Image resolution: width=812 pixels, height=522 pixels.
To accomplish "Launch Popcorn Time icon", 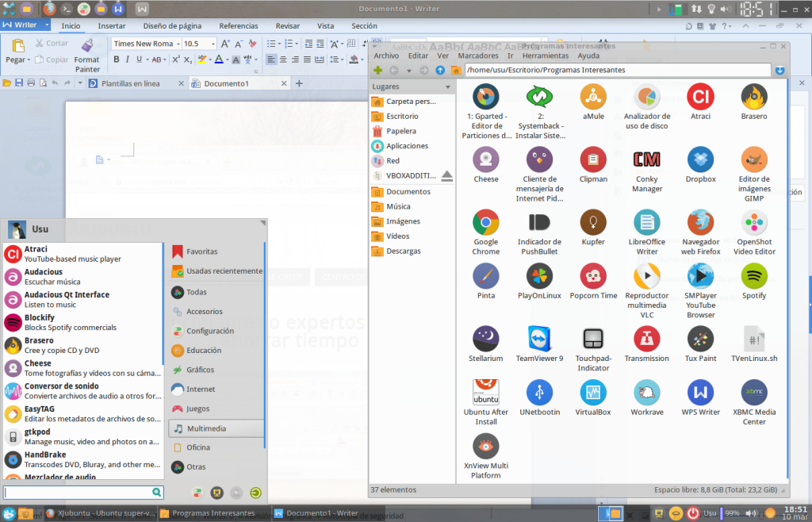I will [x=593, y=276].
